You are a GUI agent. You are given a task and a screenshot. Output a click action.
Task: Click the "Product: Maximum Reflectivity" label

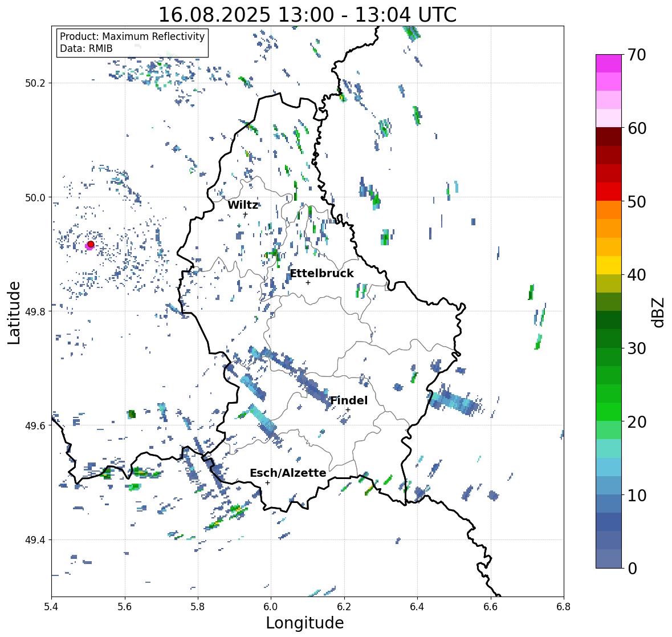[132, 36]
